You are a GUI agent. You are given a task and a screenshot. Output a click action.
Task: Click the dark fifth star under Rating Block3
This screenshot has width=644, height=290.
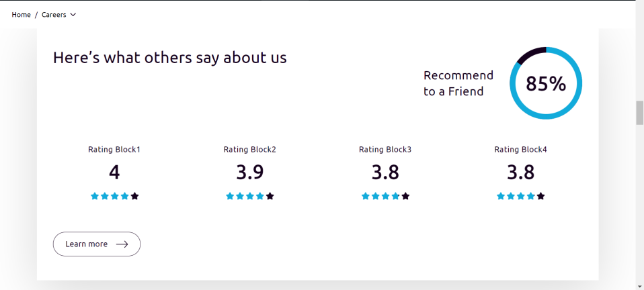point(405,196)
